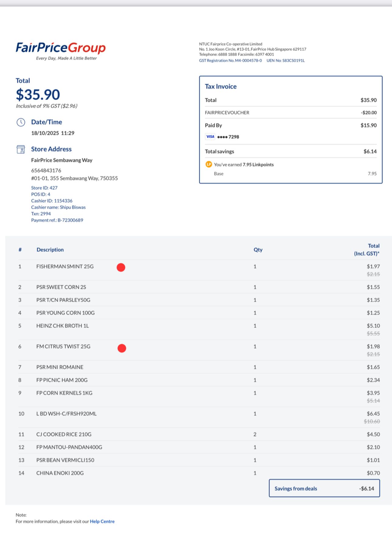The height and width of the screenshot is (544, 392).
Task: Click the $15.90 Paid By amount
Action: click(369, 125)
